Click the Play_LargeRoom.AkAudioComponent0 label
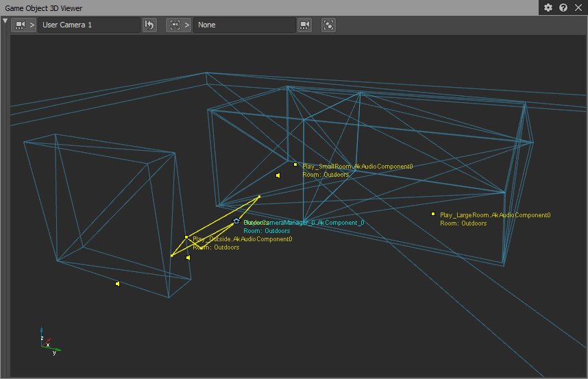This screenshot has width=588, height=379. point(495,215)
